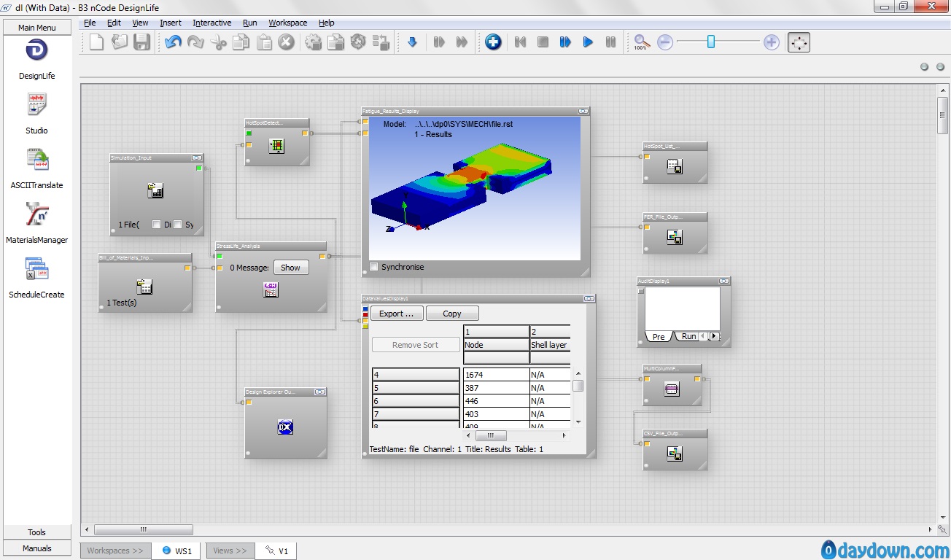Viewport: 951px width, 560px height.
Task: Run the process with the blue play button
Action: coord(588,42)
